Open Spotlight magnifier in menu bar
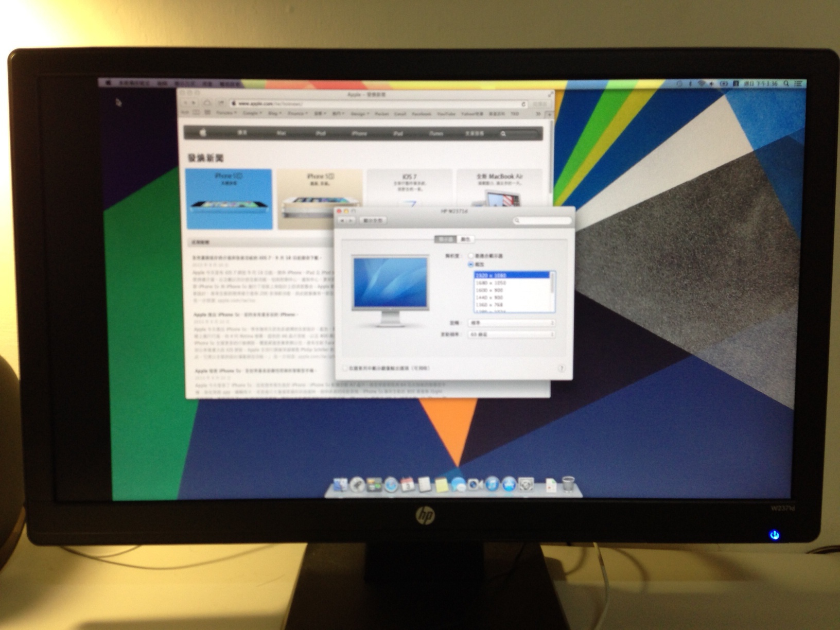Image resolution: width=840 pixels, height=630 pixels. pyautogui.click(x=786, y=83)
